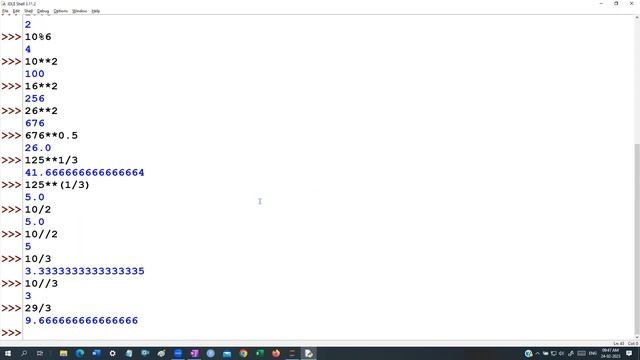Open touch keyboard tray icon
640x360 pixels.
pyautogui.click(x=581, y=353)
